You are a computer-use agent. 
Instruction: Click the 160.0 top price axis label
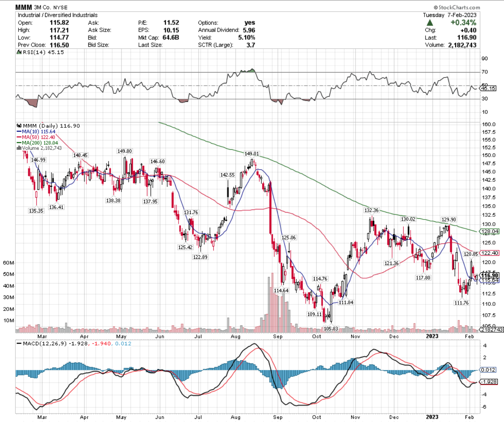click(x=489, y=124)
